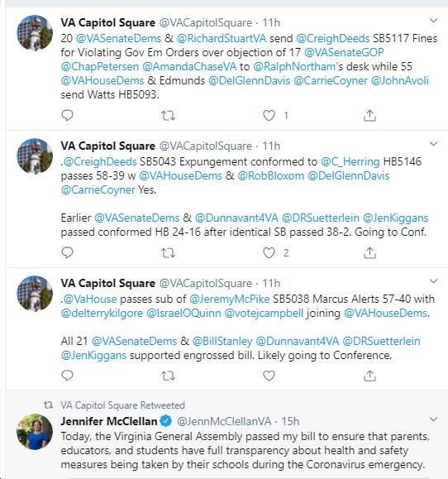Open the more menu on the Marcus Alerts tweet
Image resolution: width=448 pixels, height=479 pixels.
[433, 281]
